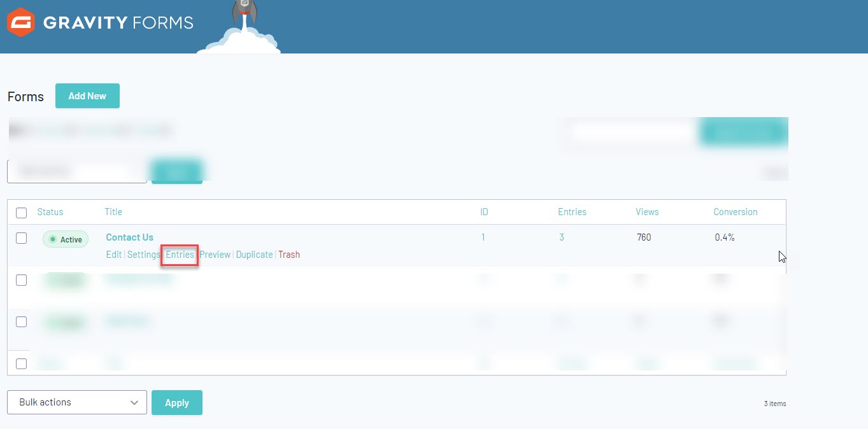Toggle the Active status of Contact Us
The image size is (868, 429).
66,239
